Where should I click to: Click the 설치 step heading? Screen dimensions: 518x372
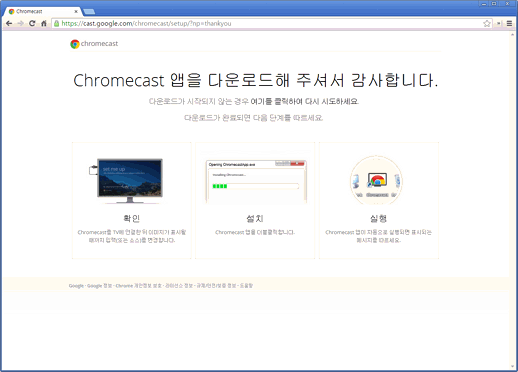click(x=255, y=219)
